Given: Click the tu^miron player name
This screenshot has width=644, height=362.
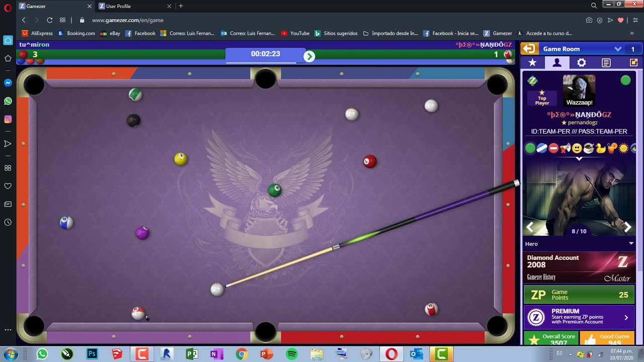Looking at the screenshot, I should (34, 45).
